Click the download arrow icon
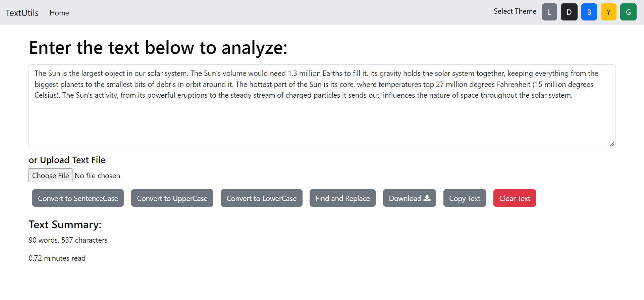This screenshot has height=300, width=644. click(x=427, y=198)
